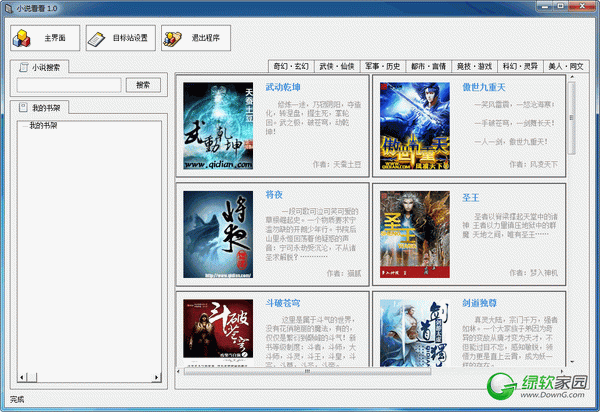Click the 武动乾坤 description paragraph
Screen dimensions: 600x412
click(313, 118)
